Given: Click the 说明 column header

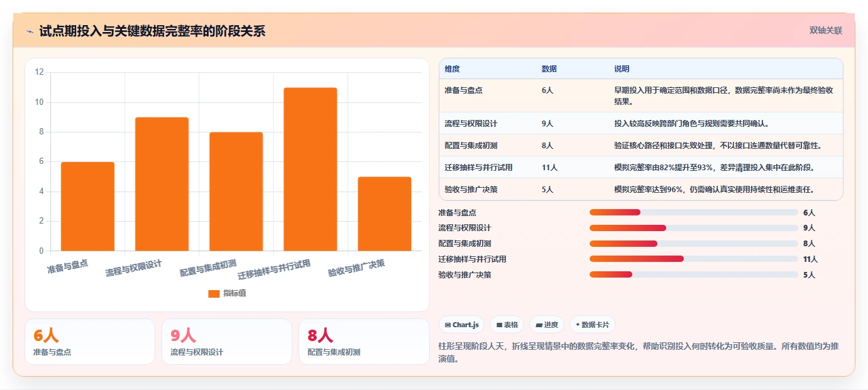Looking at the screenshot, I should 622,69.
